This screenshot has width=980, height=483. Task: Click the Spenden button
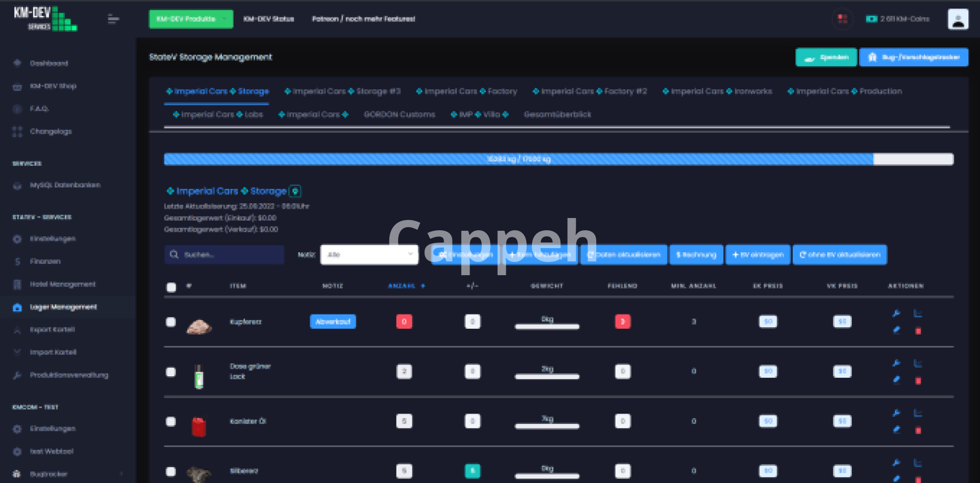[826, 58]
